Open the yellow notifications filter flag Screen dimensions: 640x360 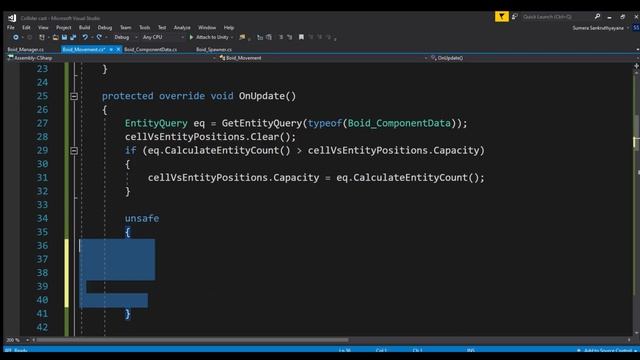[x=502, y=16]
